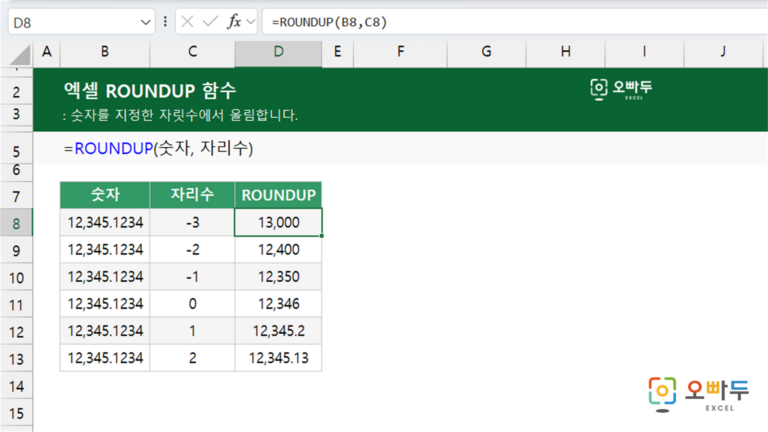Click the 'ROUNDUP' table header cell
The width and height of the screenshot is (768, 432).
pos(278,195)
